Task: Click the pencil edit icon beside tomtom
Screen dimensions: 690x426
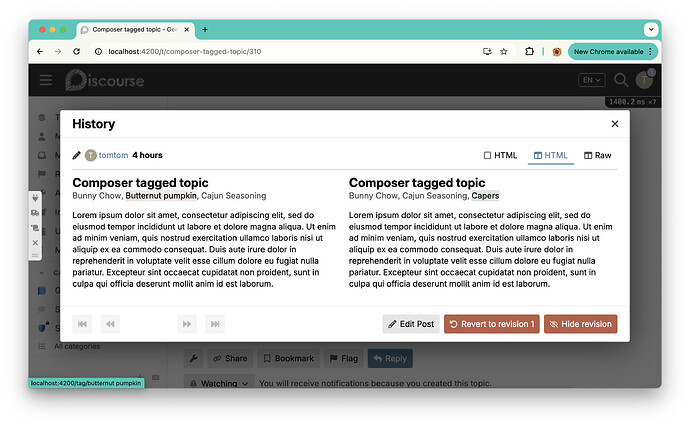Action: 77,155
